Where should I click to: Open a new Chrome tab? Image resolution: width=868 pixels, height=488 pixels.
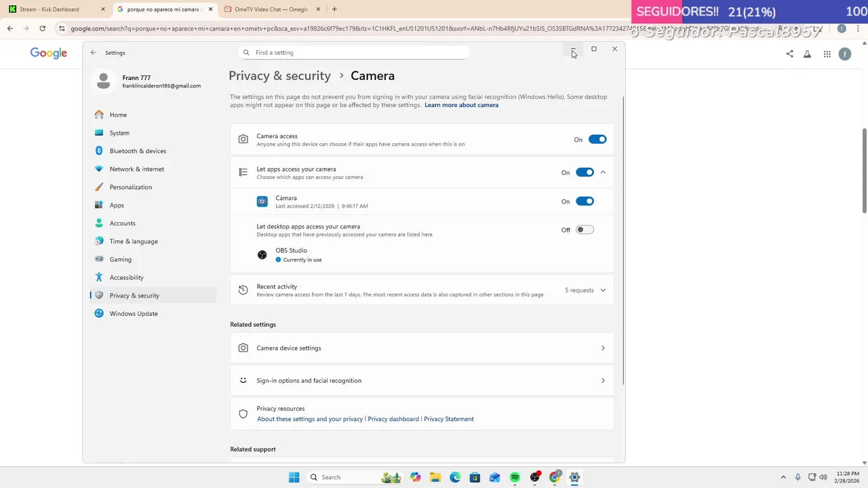[x=334, y=9]
